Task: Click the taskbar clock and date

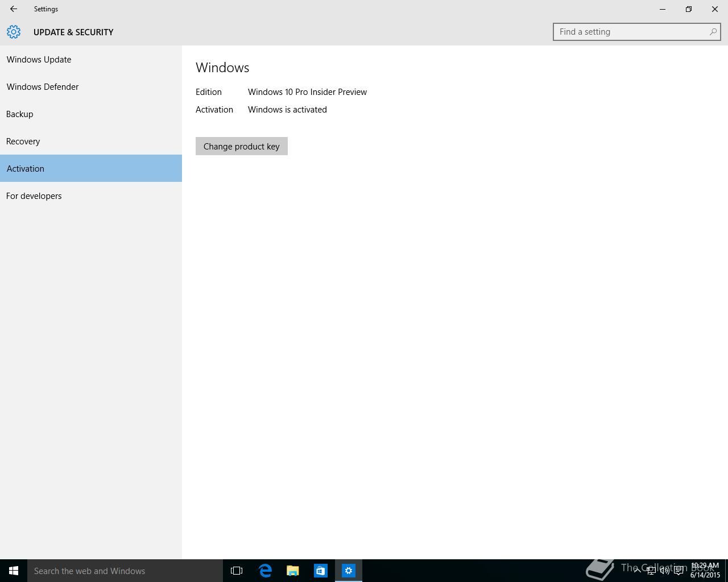Action: point(705,571)
